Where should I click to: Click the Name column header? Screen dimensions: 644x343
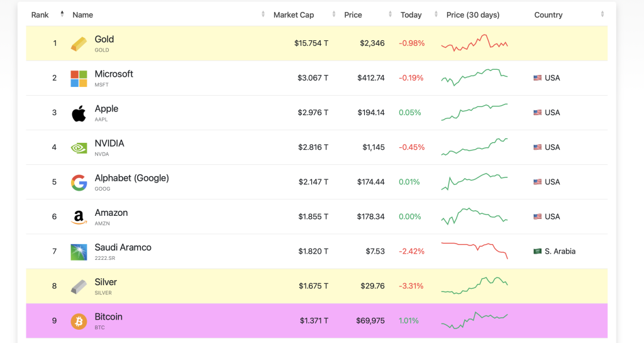(82, 14)
